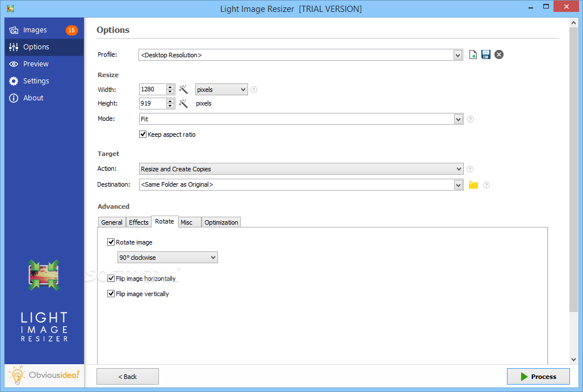Disable Flip image vertically
Screen dimensions: 583x392
(x=111, y=293)
